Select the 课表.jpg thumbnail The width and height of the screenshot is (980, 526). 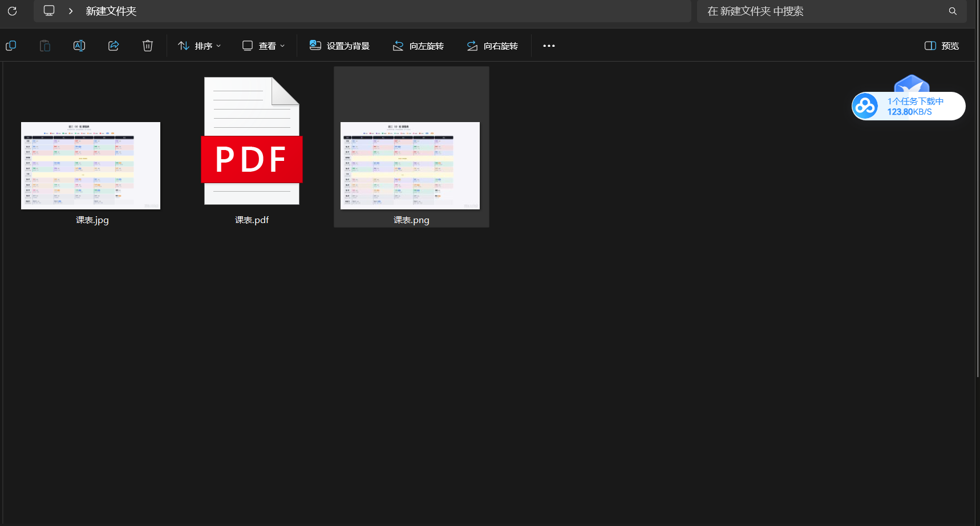[91, 165]
